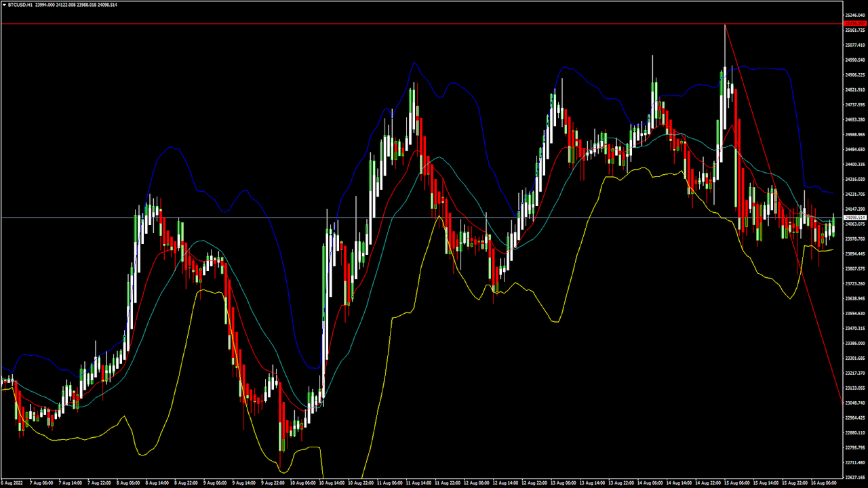This screenshot has width=868, height=488.
Task: Click the 11 Aug 14:00 time label
Action: 419,483
